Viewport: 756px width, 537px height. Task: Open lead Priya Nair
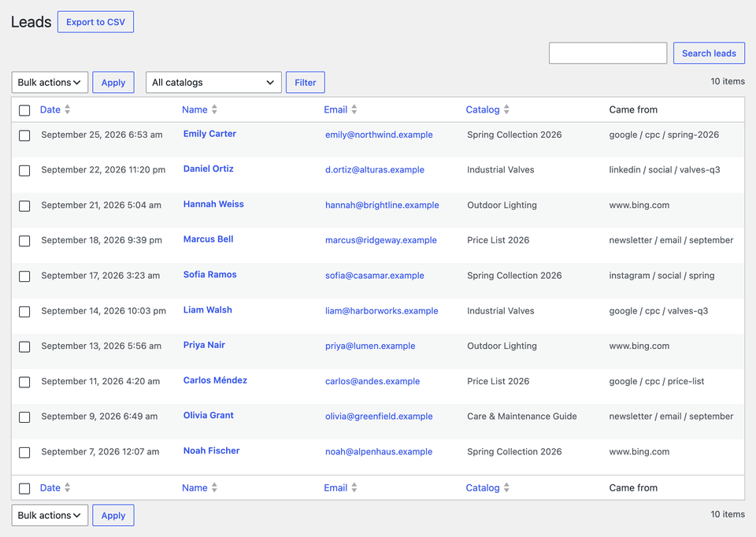pos(204,345)
